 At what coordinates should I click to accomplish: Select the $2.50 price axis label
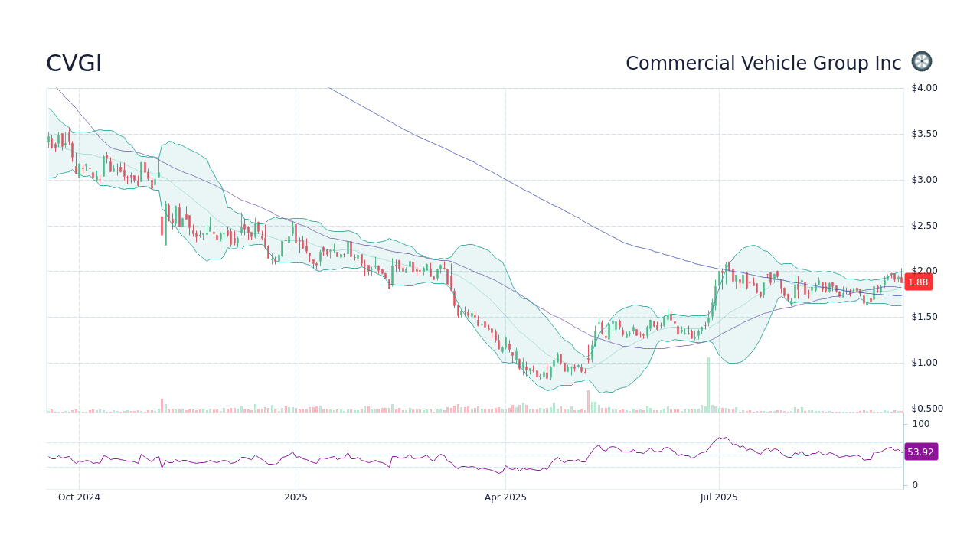[924, 226]
